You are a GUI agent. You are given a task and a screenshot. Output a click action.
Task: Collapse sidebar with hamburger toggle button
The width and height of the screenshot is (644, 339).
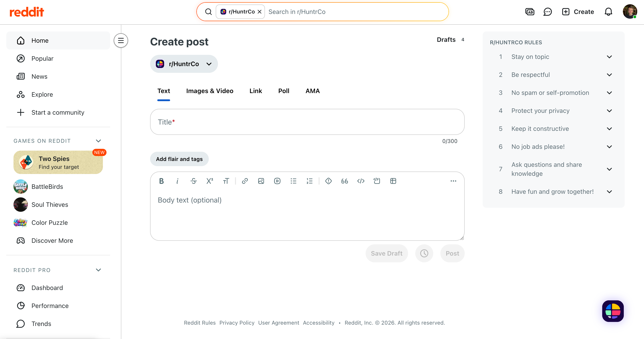(x=121, y=40)
